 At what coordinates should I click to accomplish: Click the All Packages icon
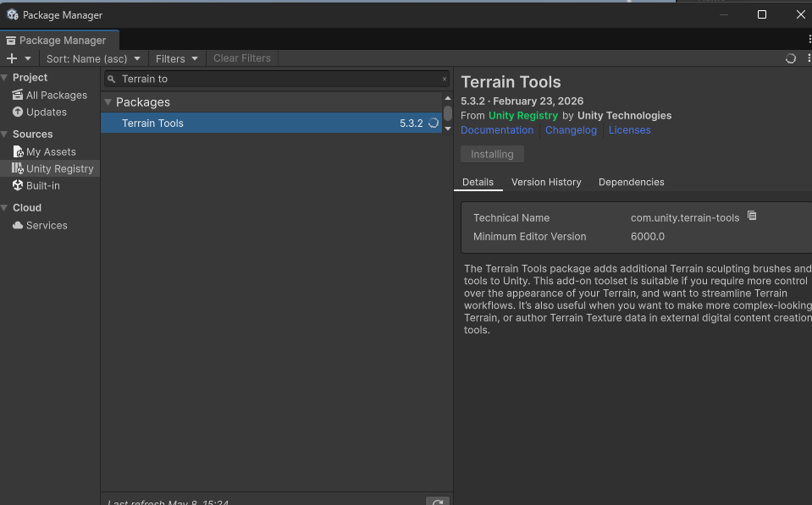(x=18, y=95)
